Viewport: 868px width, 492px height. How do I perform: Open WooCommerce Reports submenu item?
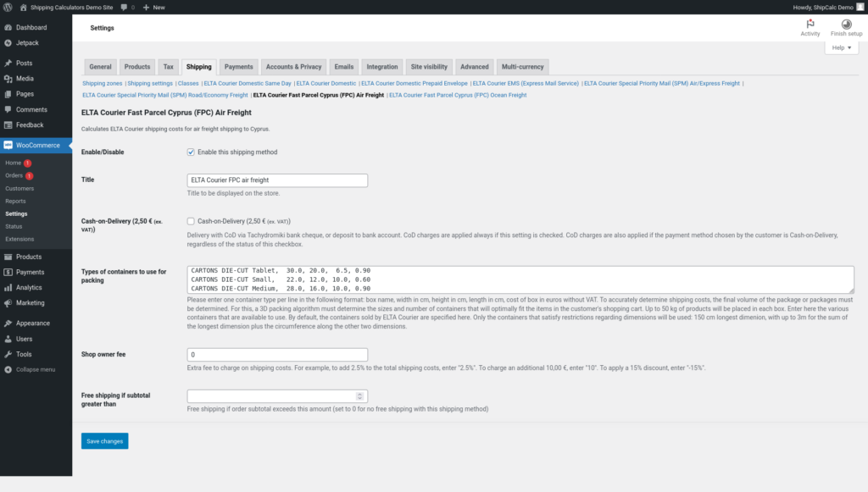click(x=15, y=202)
